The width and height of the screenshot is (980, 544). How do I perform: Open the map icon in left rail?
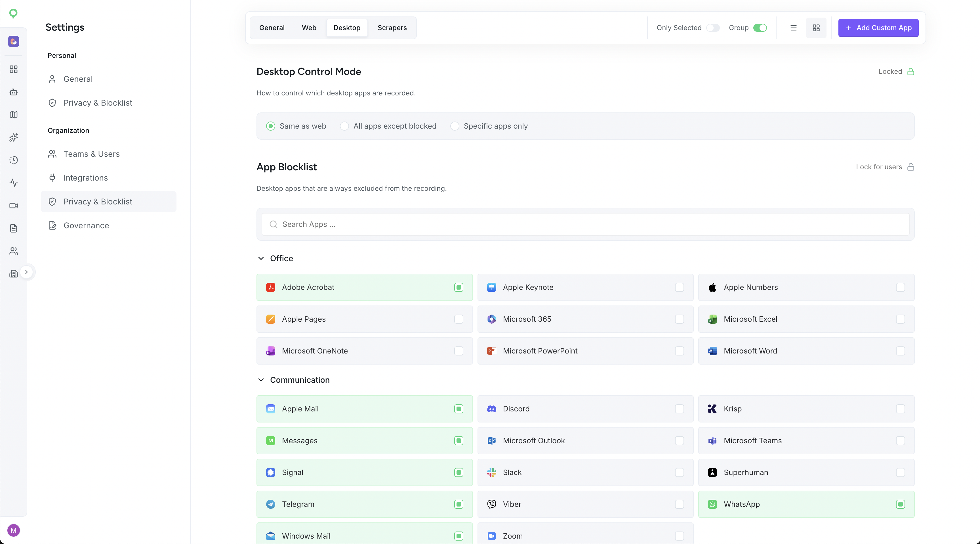(14, 115)
